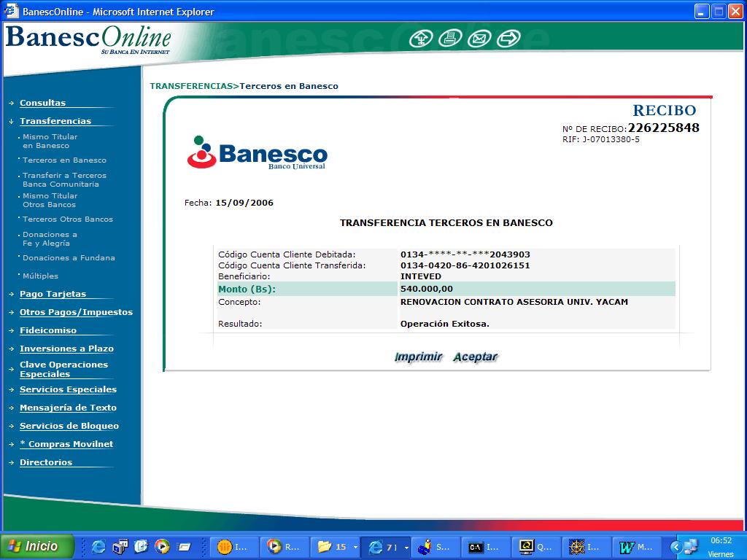Viewport: 747px width, 560px height.
Task: Switch to the orange-icon taskbar window
Action: click(235, 547)
